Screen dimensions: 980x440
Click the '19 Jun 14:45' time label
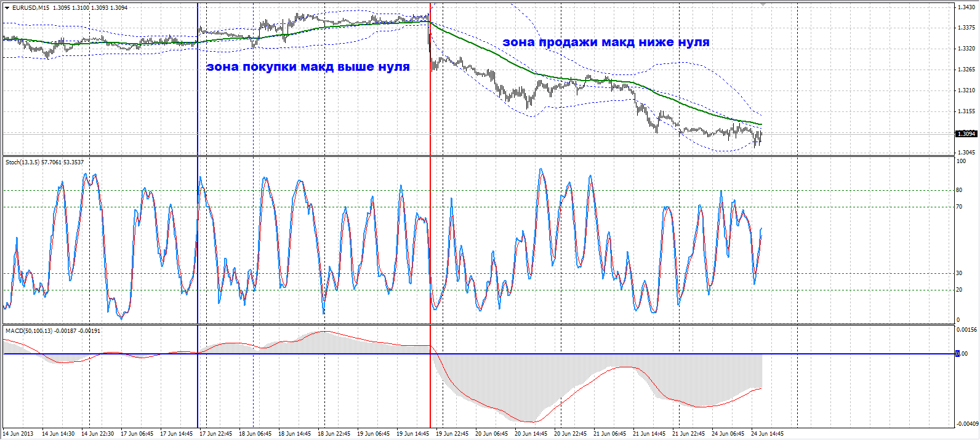tap(413, 434)
